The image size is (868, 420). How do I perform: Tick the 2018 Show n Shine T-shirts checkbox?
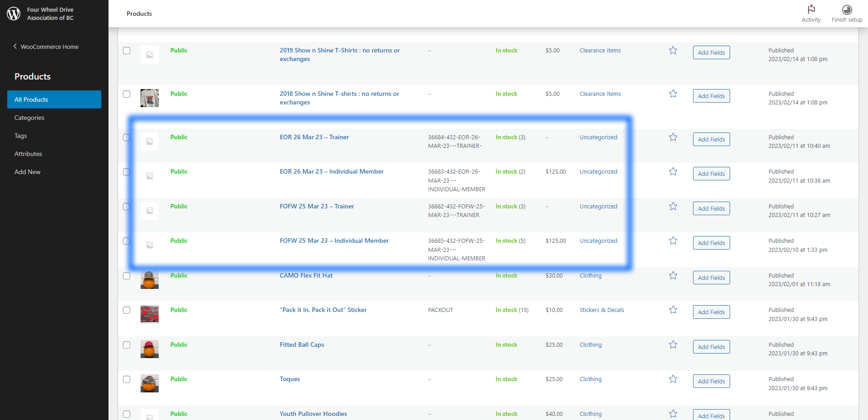click(127, 94)
